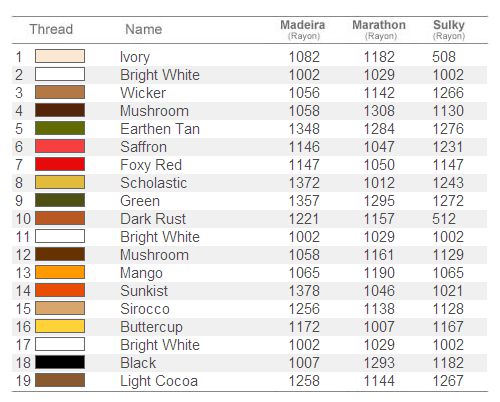This screenshot has width=500, height=402.
Task: Click the Thread column header
Action: (x=51, y=29)
